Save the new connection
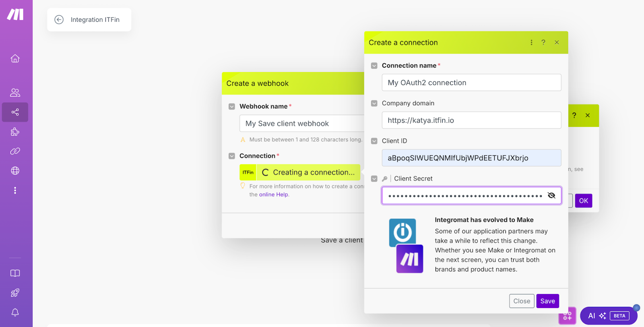This screenshot has width=644, height=327. [x=547, y=301]
